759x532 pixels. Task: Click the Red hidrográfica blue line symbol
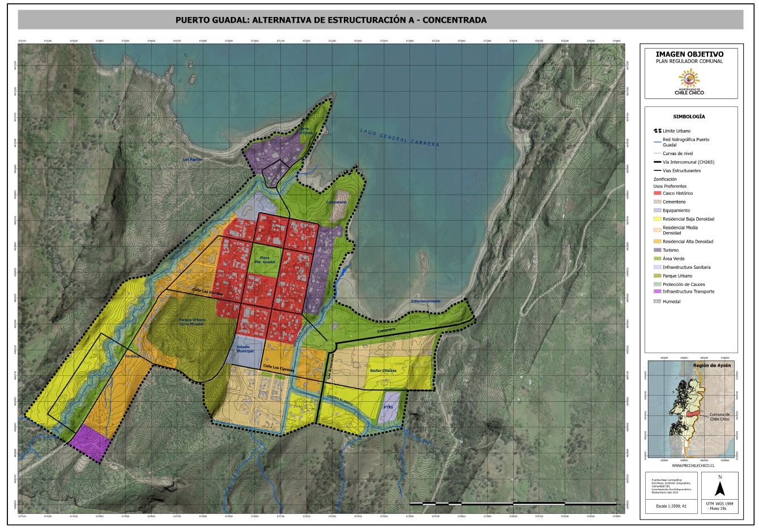pos(657,142)
